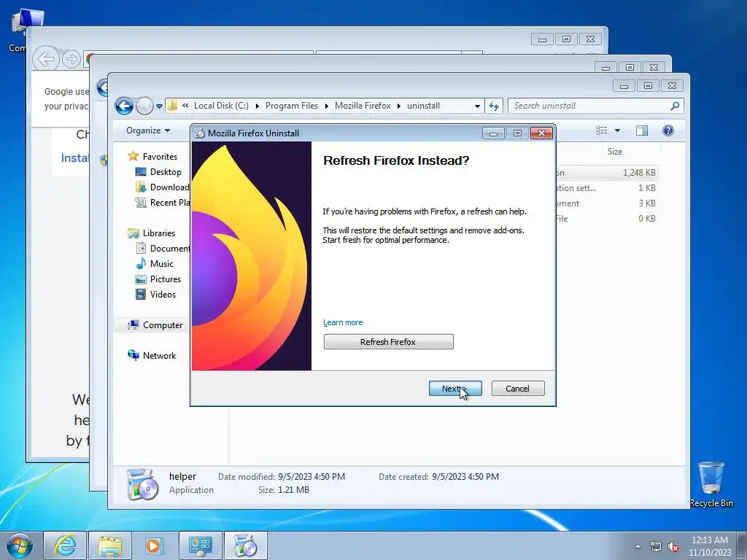Change your view icon in Explorer toolbar
Screen dimensions: 747x560
pyautogui.click(x=602, y=131)
